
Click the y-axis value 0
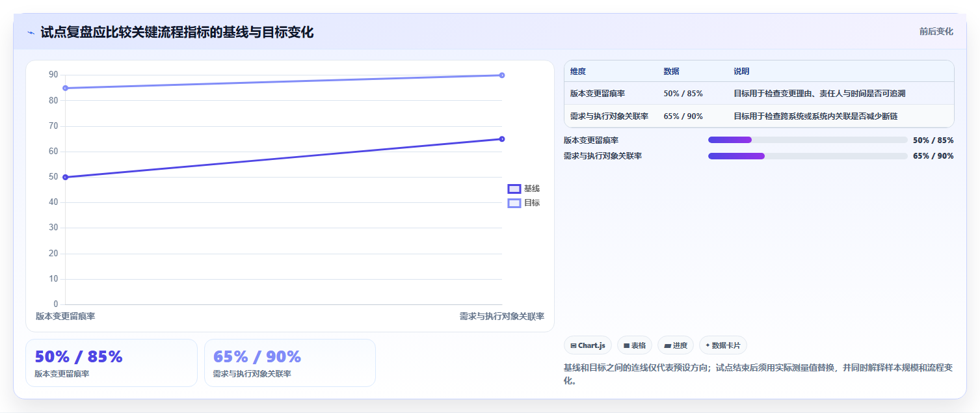tap(56, 304)
